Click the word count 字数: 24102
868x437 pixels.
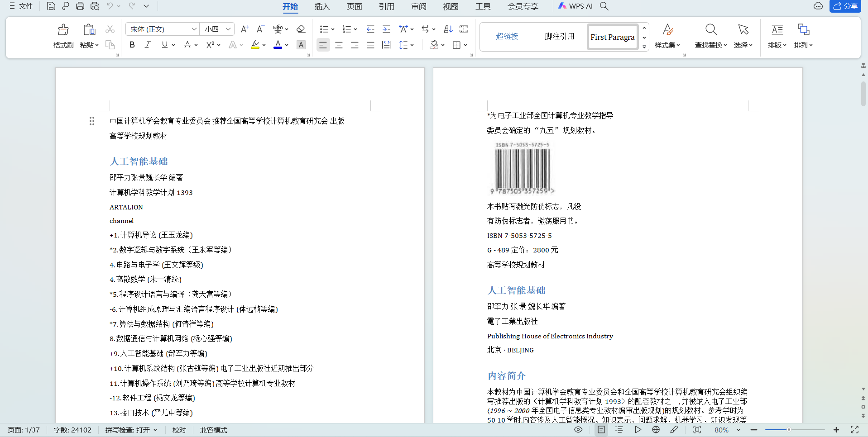coord(72,430)
